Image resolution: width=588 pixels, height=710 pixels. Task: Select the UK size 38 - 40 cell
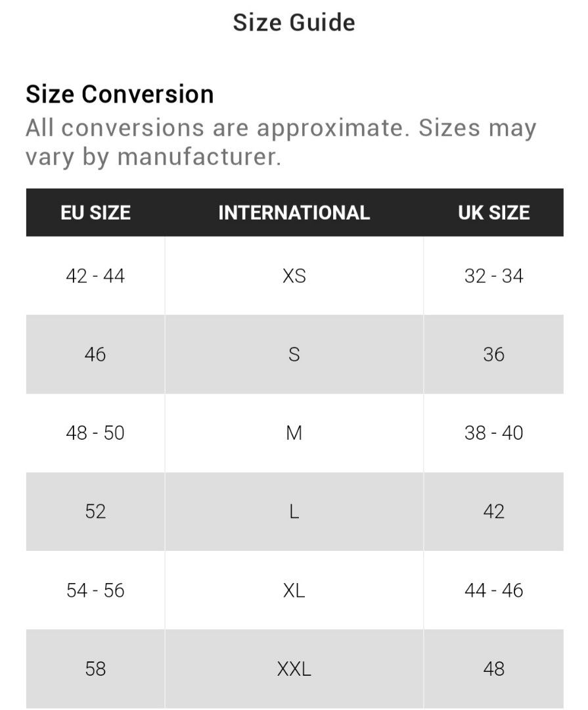(493, 433)
